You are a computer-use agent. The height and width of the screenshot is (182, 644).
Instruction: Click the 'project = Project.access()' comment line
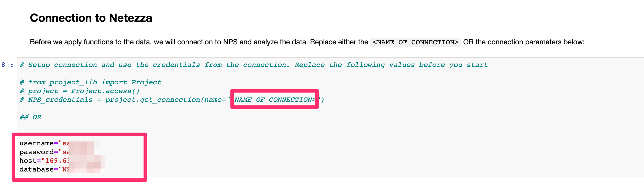pos(80,91)
